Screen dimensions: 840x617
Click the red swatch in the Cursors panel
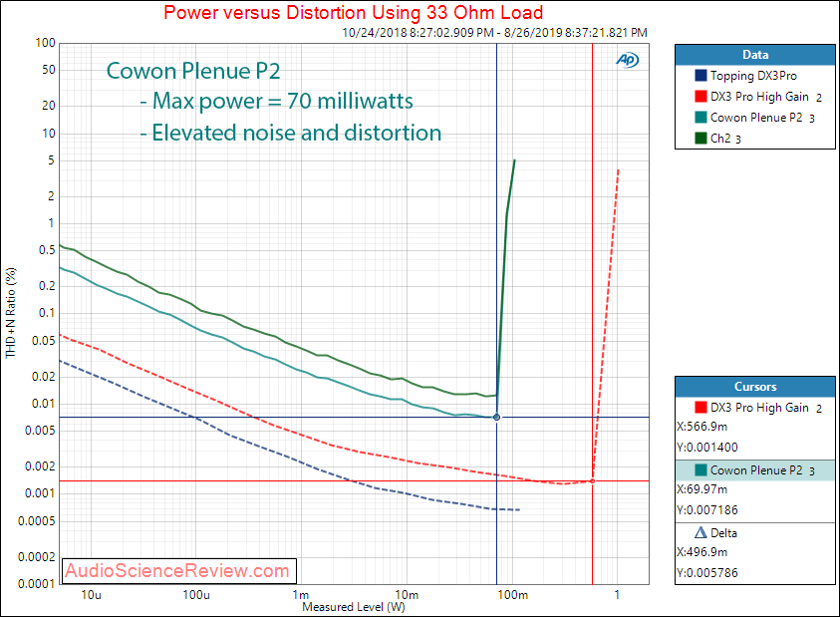[700, 408]
